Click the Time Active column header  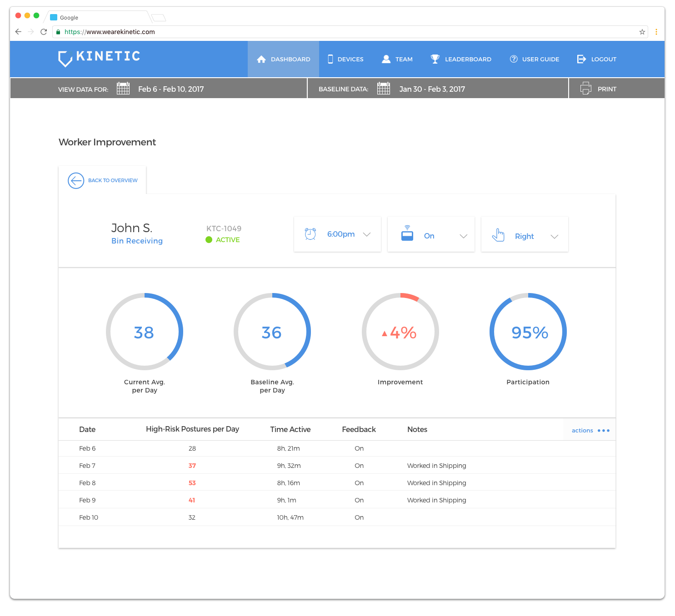tap(290, 429)
